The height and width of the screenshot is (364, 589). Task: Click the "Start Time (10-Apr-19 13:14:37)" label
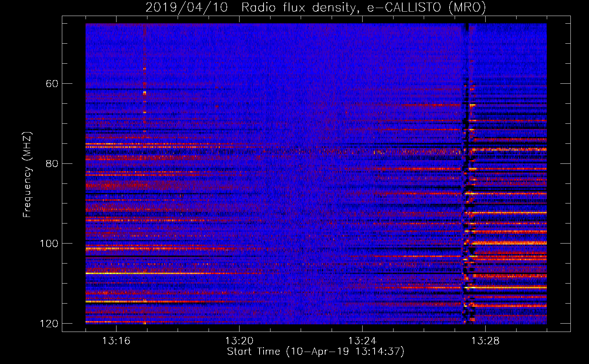click(x=316, y=352)
